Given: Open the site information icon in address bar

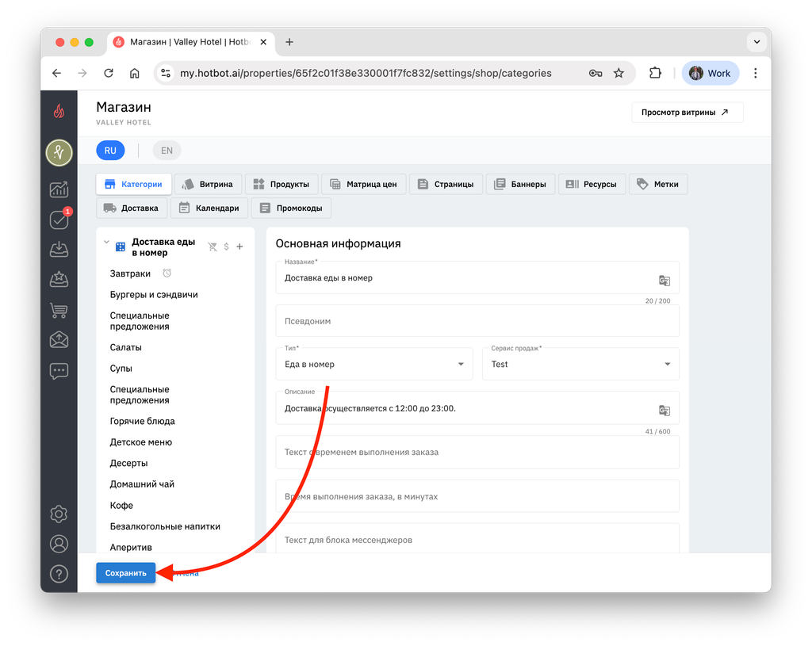Looking at the screenshot, I should 166,74.
